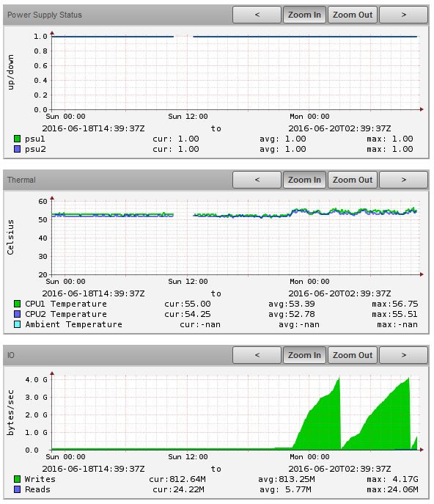Click the cyan Ambient Temperature legend swatch
Viewport: 434px width, 504px height.
coord(18,324)
